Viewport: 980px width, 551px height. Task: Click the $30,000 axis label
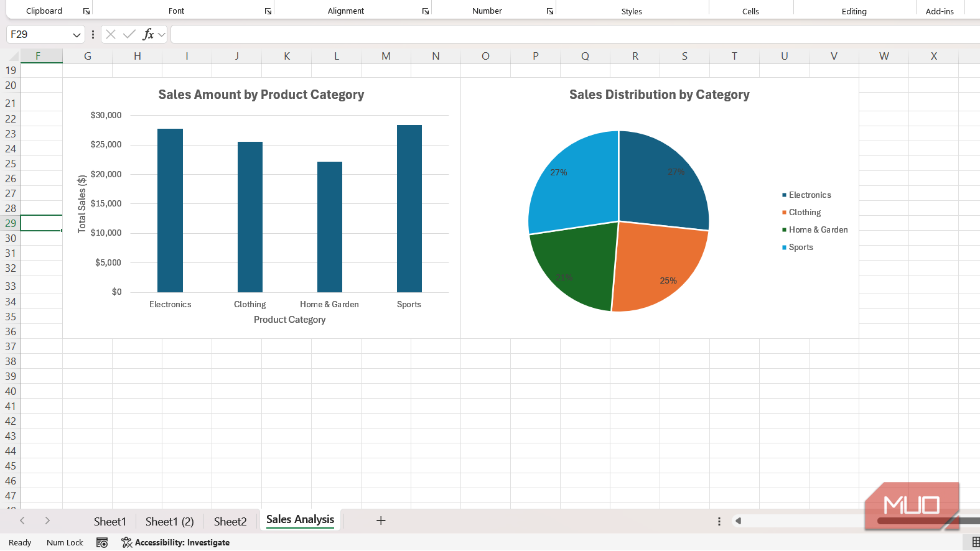tap(106, 115)
